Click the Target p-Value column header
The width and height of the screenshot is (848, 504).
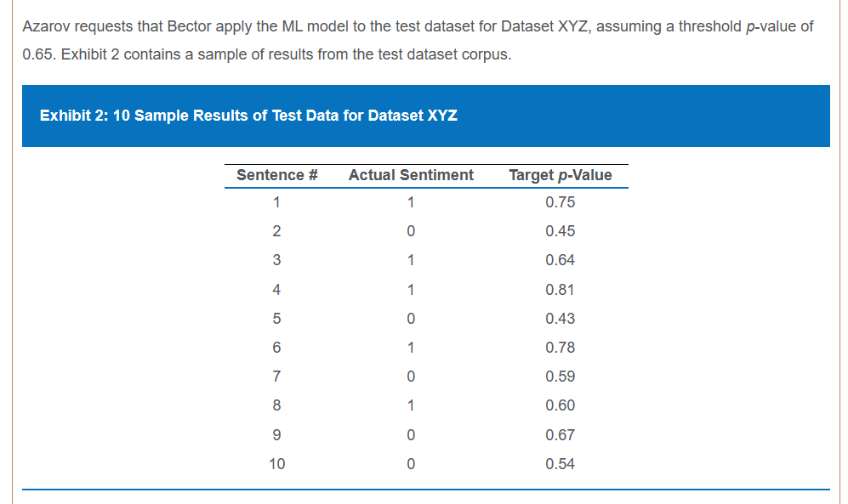coord(560,175)
